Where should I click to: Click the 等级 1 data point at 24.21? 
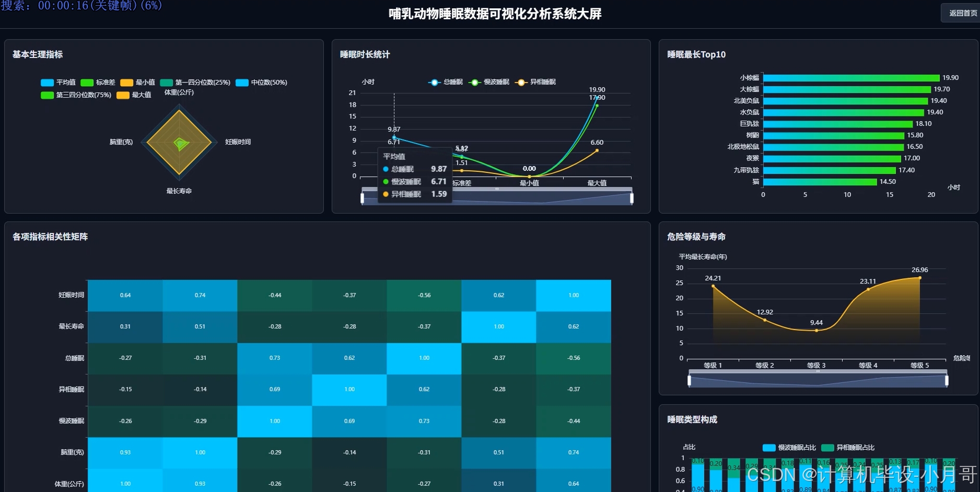[713, 286]
